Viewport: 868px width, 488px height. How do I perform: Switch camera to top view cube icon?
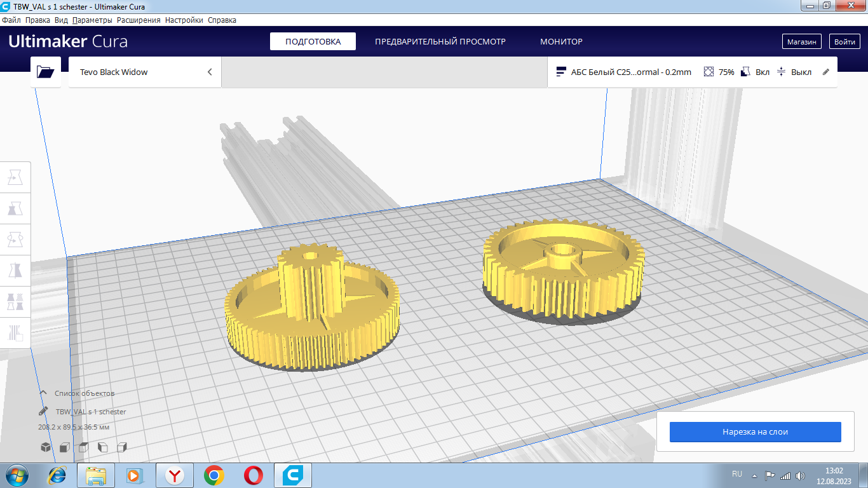click(x=83, y=447)
